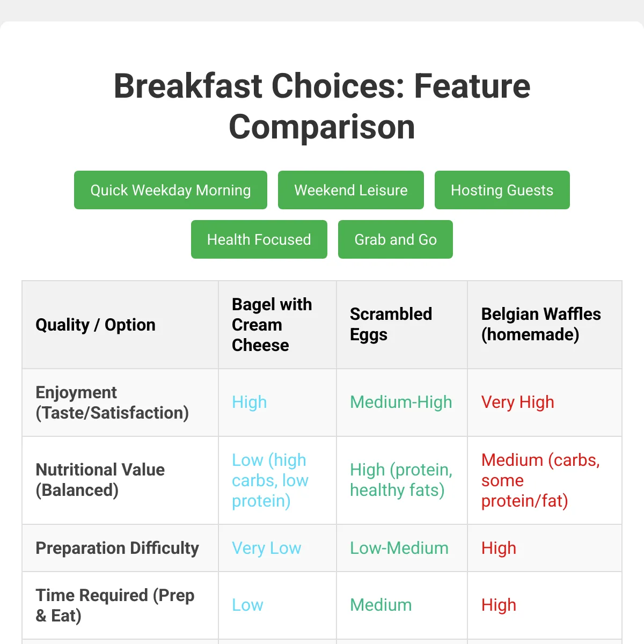Select the Belgian Waffles (homemade) header

(541, 324)
